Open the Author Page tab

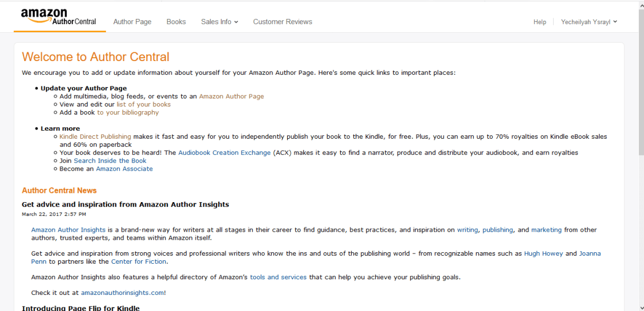(x=132, y=22)
